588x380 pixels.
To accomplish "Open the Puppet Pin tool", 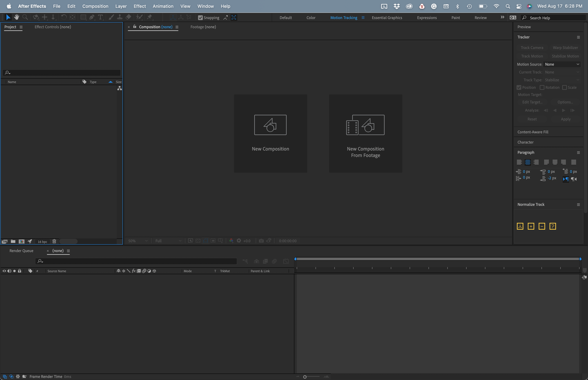I will coord(150,17).
